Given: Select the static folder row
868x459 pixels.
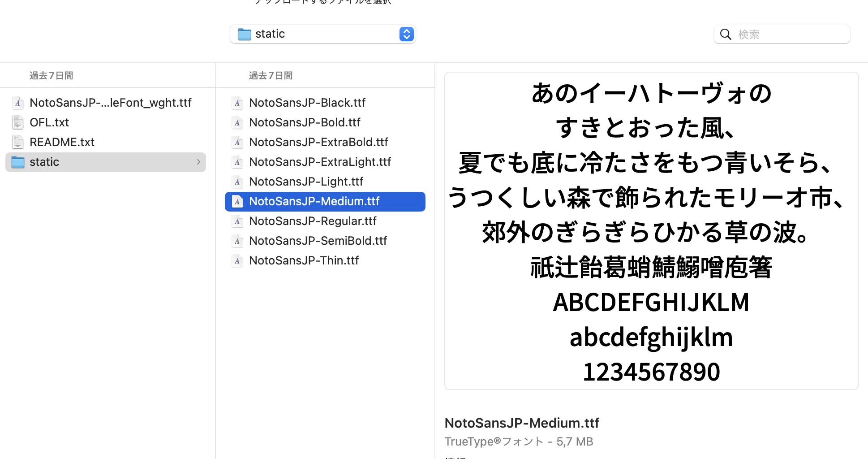Looking at the screenshot, I should tap(106, 162).
